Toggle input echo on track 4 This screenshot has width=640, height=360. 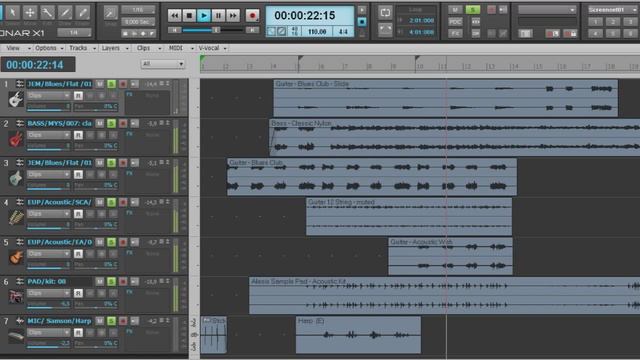134,202
